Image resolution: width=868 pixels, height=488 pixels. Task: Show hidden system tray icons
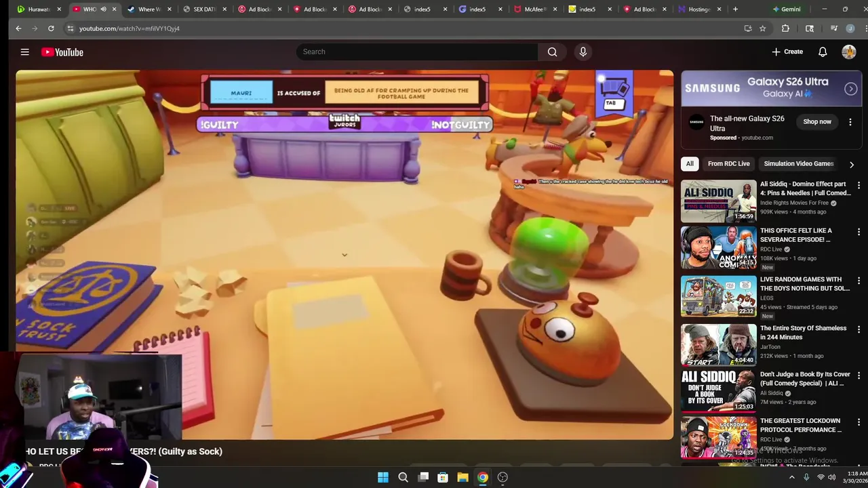pyautogui.click(x=791, y=477)
